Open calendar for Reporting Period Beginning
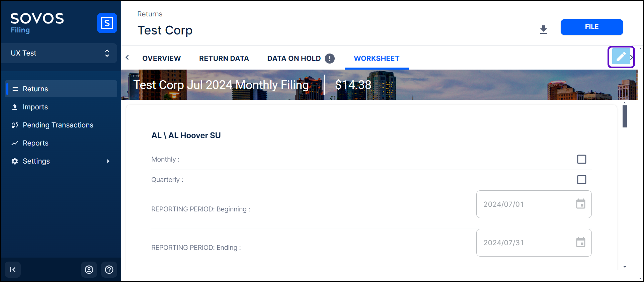The height and width of the screenshot is (282, 644). click(580, 204)
